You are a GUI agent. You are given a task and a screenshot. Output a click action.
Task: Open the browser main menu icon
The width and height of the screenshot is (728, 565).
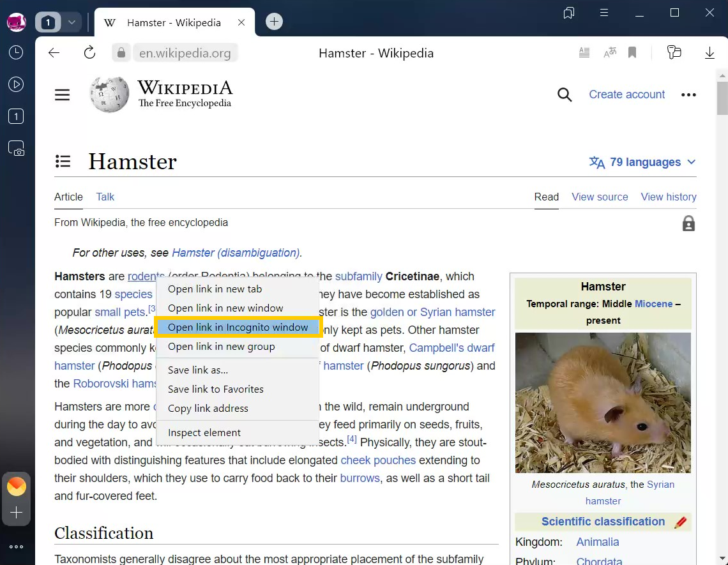click(x=604, y=13)
